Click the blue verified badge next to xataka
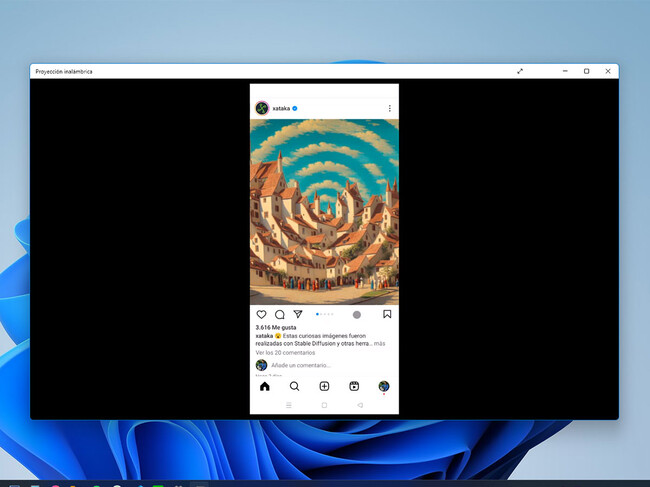This screenshot has width=650, height=487. click(x=295, y=108)
